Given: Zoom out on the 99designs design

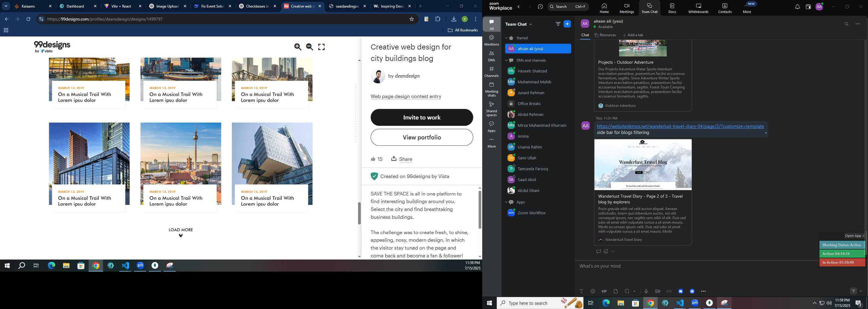Looking at the screenshot, I should tap(310, 47).
